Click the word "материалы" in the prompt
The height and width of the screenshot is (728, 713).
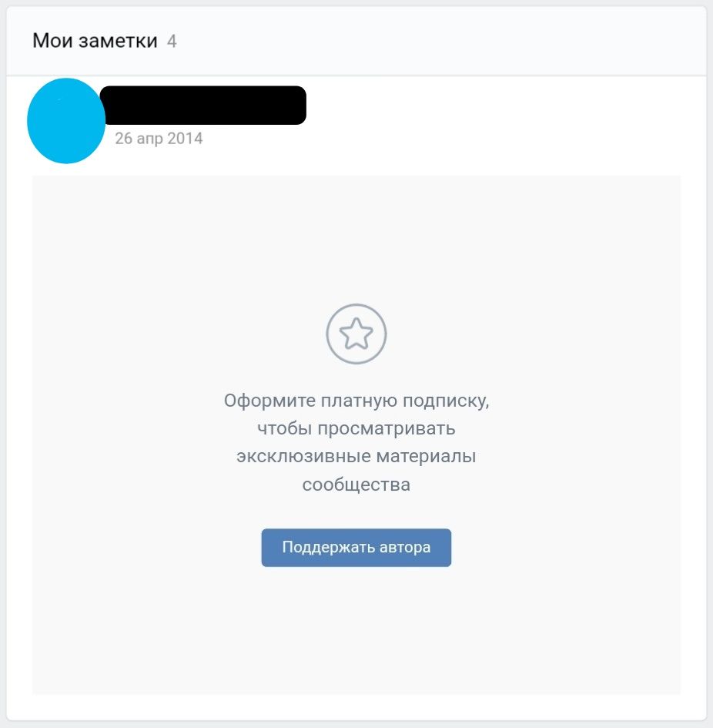coord(426,456)
